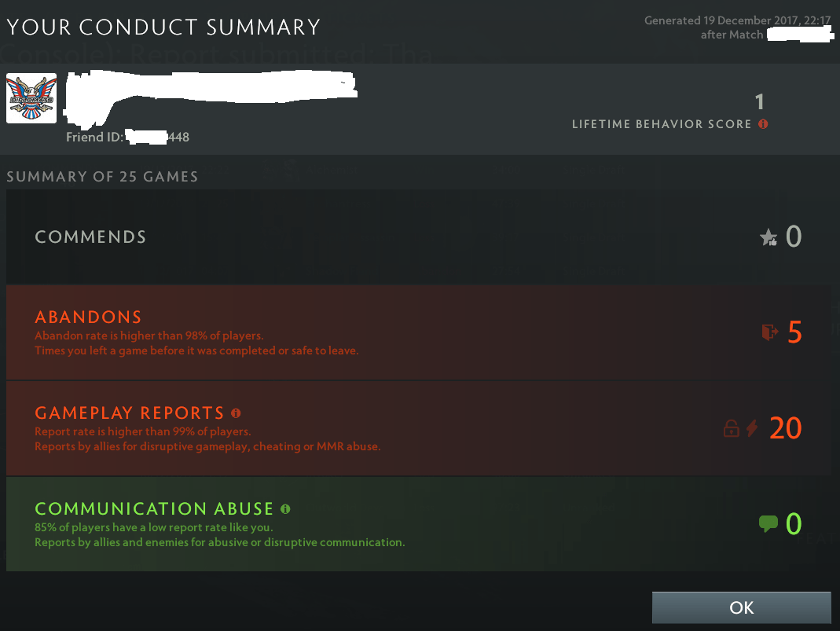Click the gameplay reports padlock icon
840x631 pixels.
[732, 428]
